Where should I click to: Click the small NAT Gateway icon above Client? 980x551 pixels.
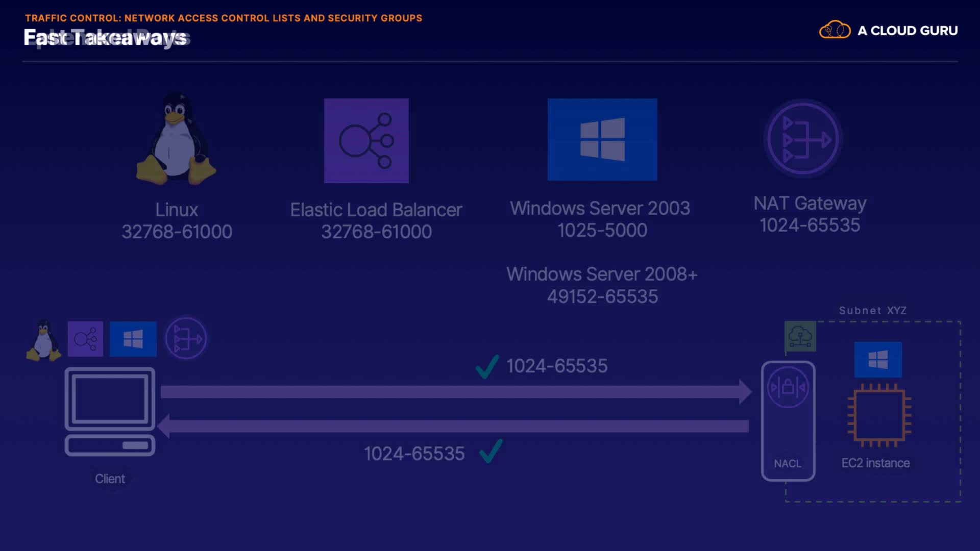186,339
